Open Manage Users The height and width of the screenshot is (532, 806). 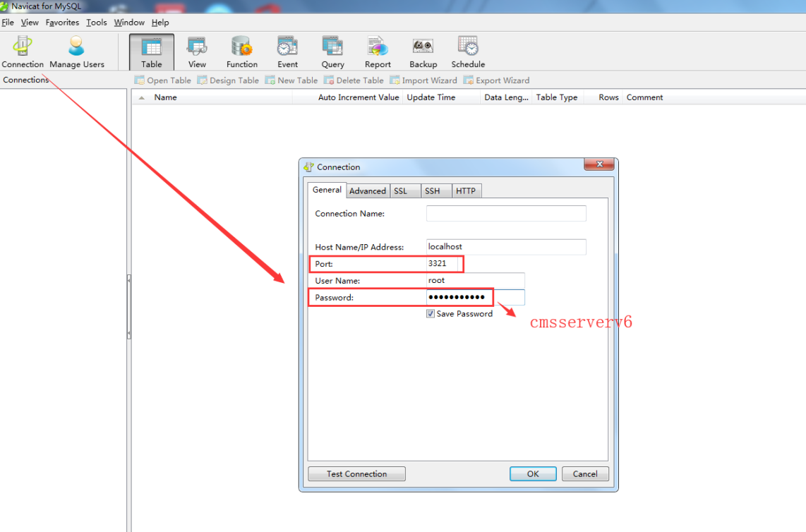(77, 52)
